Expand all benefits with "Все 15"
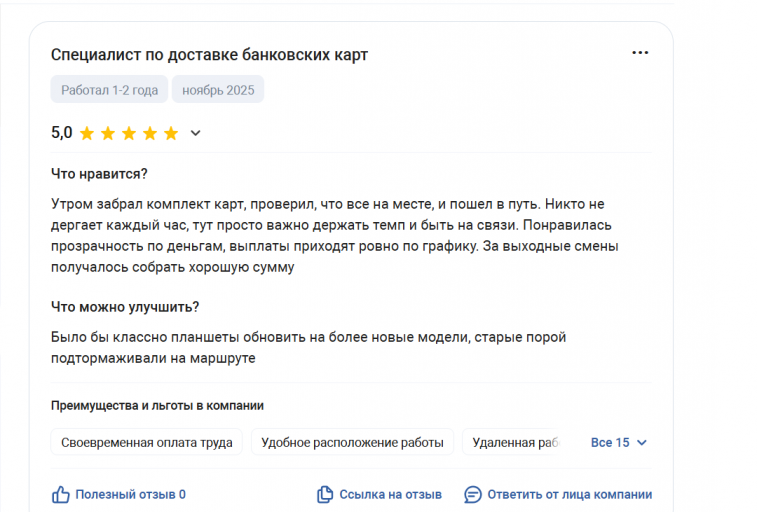 point(610,442)
